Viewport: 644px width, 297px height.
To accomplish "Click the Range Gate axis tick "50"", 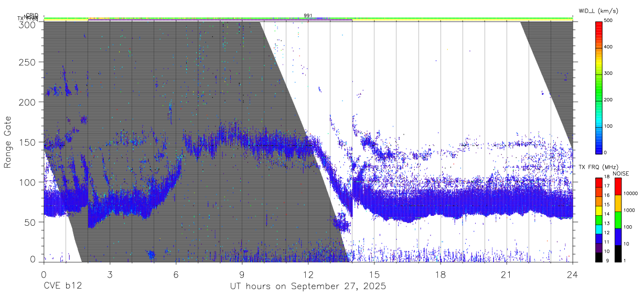I will 30,222.
